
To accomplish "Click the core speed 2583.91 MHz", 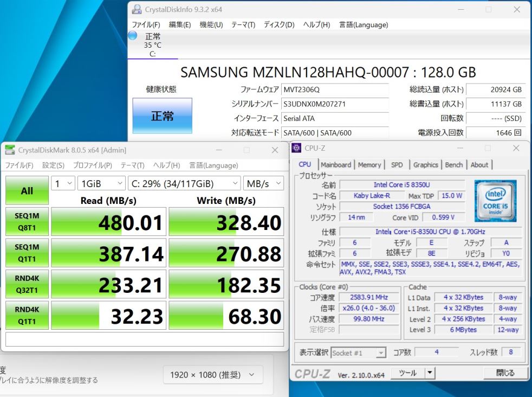I will point(369,297).
